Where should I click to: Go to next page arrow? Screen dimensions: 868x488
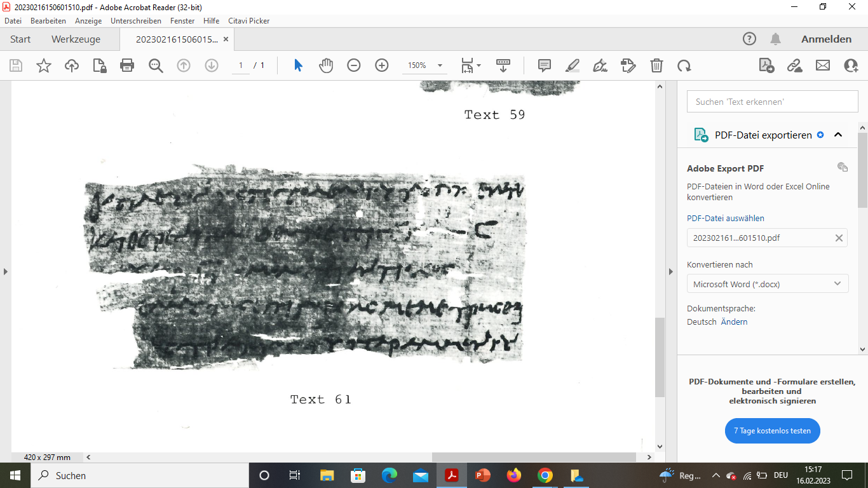212,65
